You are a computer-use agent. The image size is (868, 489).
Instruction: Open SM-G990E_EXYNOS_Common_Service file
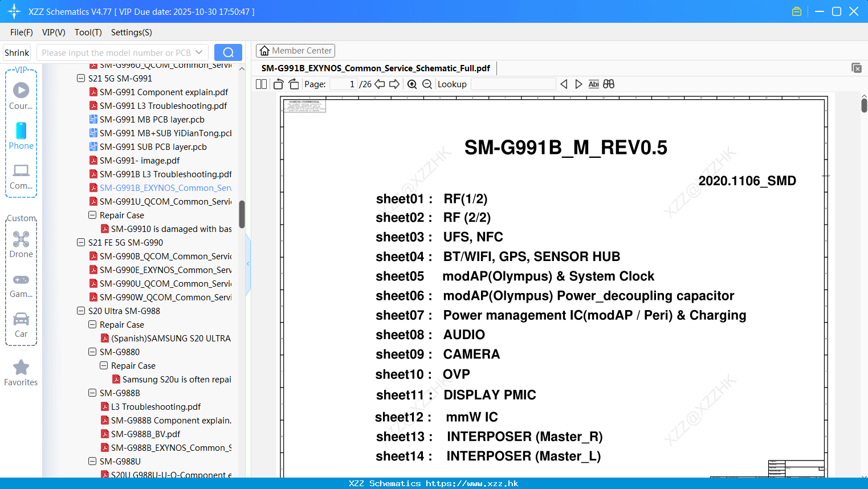point(160,270)
